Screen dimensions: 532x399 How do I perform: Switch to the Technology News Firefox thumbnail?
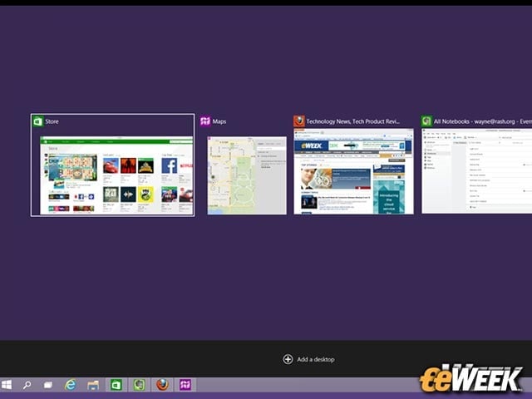tap(353, 171)
